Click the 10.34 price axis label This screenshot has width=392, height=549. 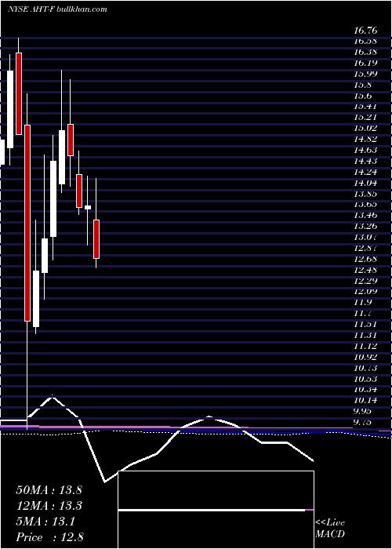pos(365,389)
